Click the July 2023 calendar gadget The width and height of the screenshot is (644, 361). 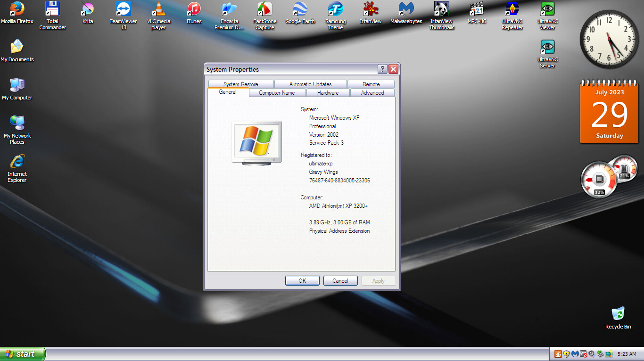(x=609, y=113)
